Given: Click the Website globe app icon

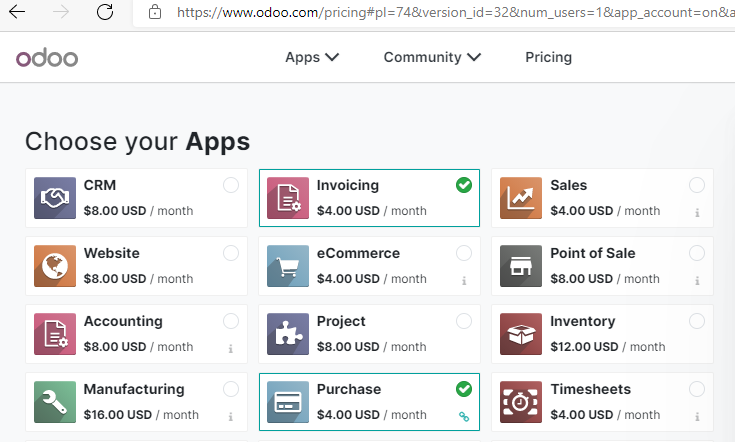Looking at the screenshot, I should pos(55,266).
